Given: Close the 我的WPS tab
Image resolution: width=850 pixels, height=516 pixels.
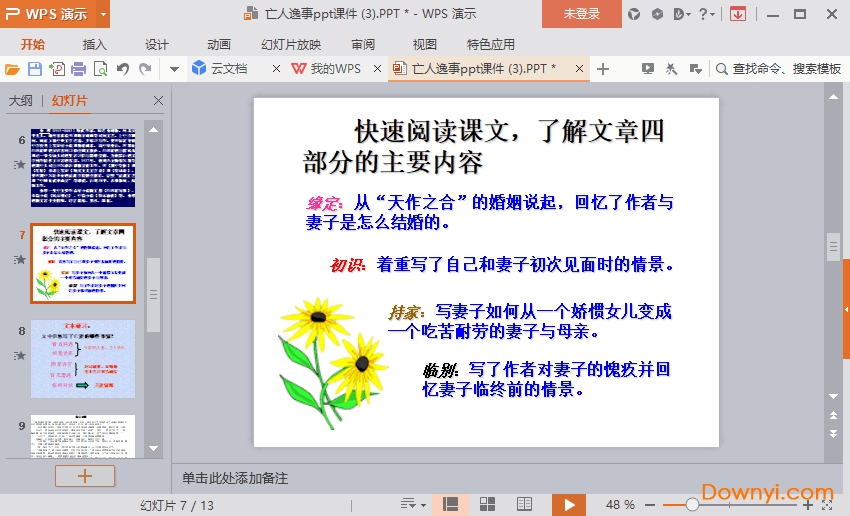Looking at the screenshot, I should pyautogui.click(x=377, y=68).
